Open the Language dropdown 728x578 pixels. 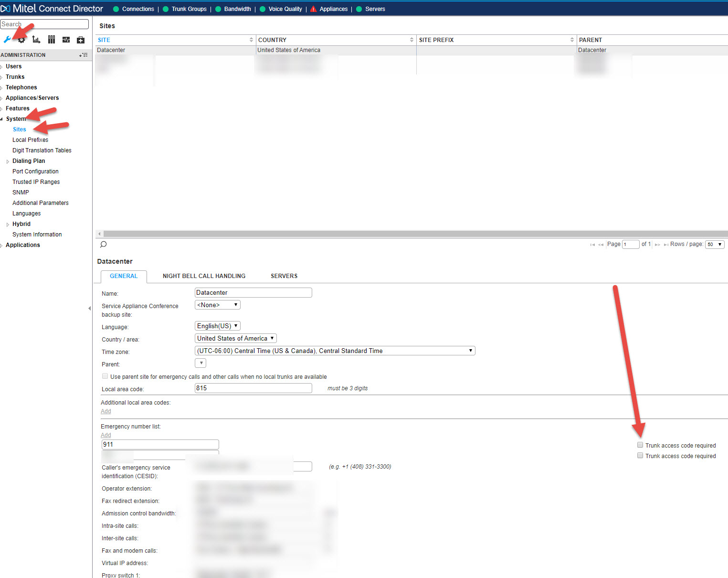point(218,326)
